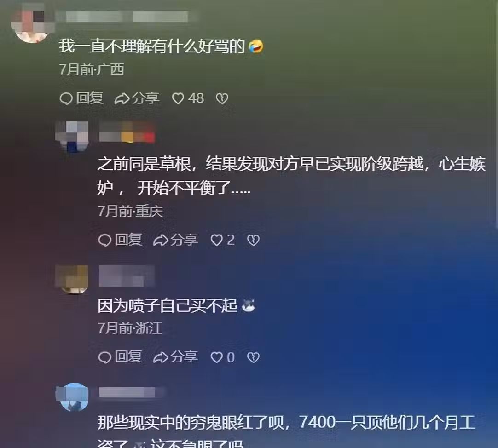Image resolution: width=498 pixels, height=448 pixels.
Task: Tap the reply bubble icon on Chongqing reply
Action: click(x=105, y=240)
